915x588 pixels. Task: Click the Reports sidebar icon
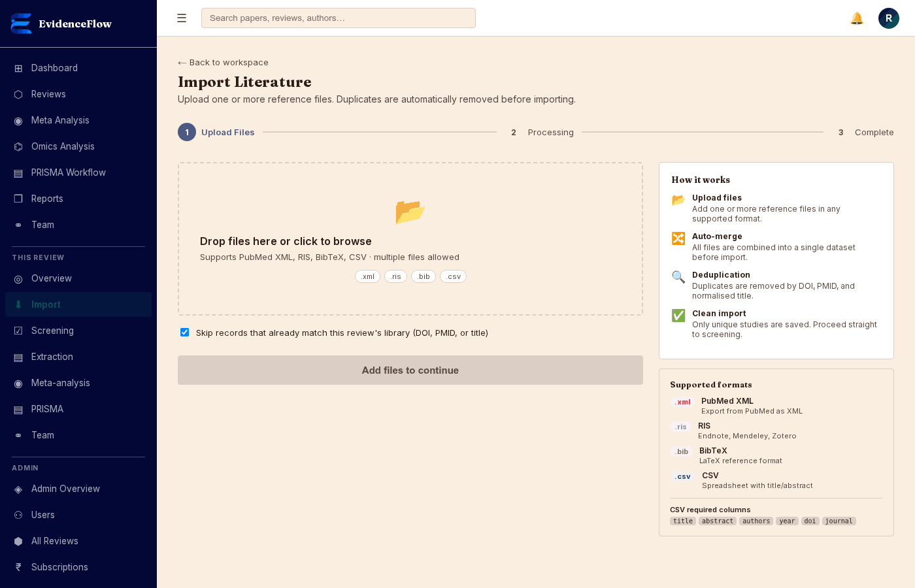click(18, 199)
